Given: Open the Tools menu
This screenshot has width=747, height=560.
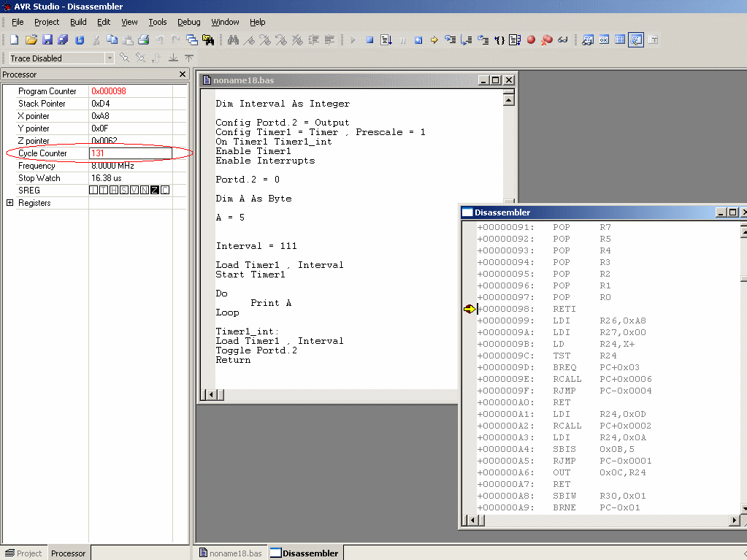Looking at the screenshot, I should pos(158,22).
